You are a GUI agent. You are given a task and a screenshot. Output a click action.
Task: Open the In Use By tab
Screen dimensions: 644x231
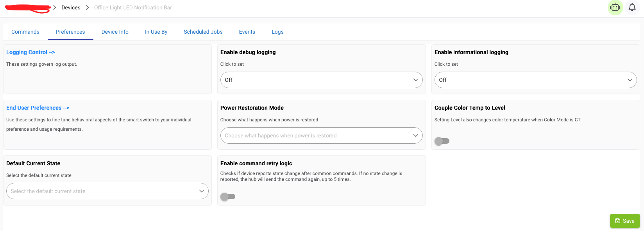pyautogui.click(x=156, y=32)
